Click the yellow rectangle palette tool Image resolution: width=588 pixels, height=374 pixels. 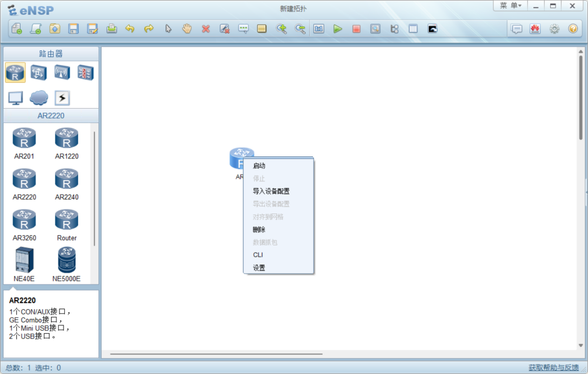[x=262, y=29]
